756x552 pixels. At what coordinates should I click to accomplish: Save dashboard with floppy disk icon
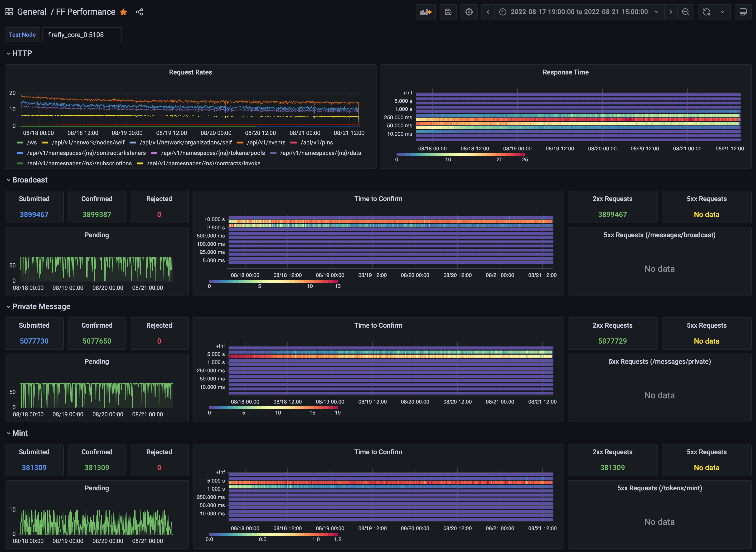[448, 12]
